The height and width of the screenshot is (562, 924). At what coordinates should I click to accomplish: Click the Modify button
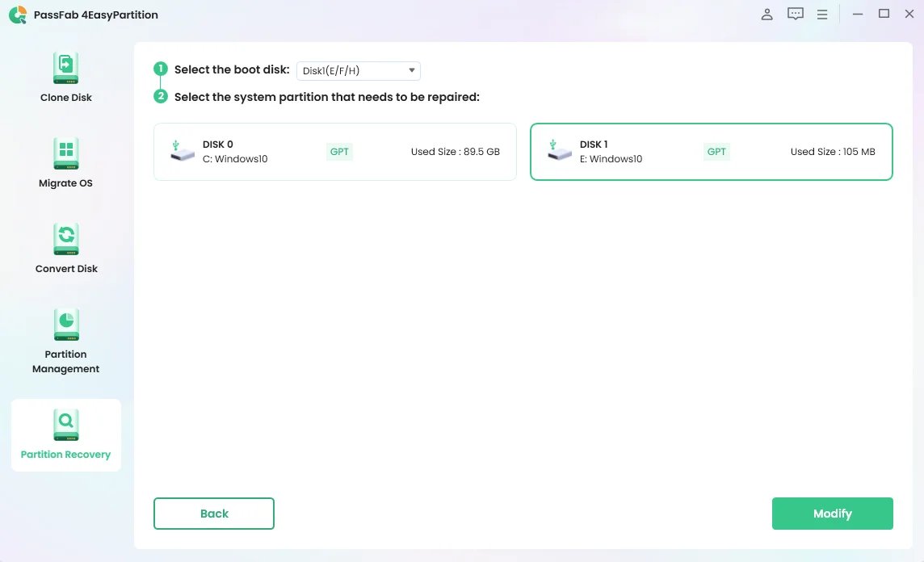(832, 514)
